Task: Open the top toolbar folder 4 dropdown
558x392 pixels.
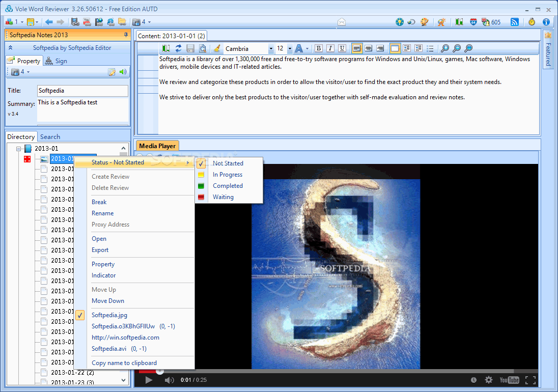Action: (149, 22)
